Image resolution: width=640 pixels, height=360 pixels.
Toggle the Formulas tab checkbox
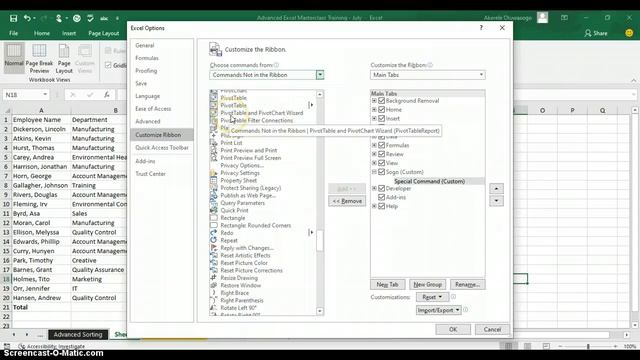point(382,145)
